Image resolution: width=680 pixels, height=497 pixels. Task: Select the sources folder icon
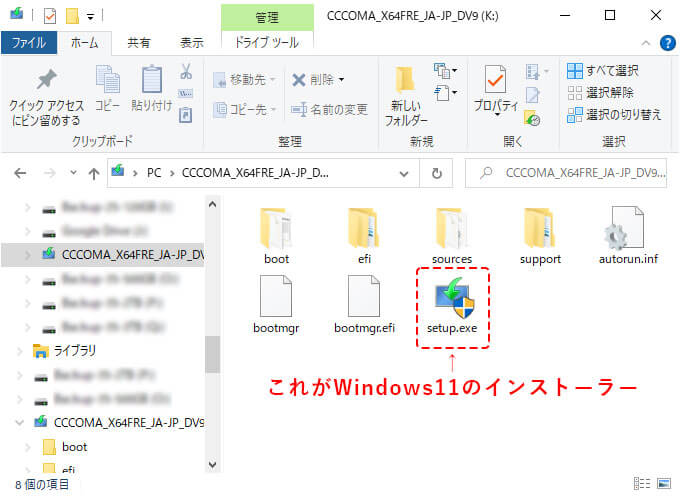pos(451,228)
